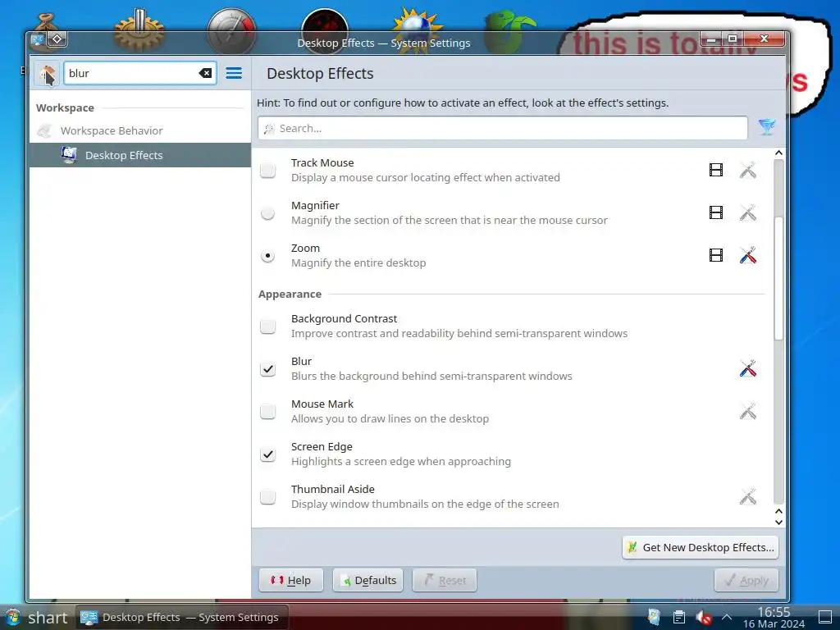The height and width of the screenshot is (630, 840).
Task: Go back to the System Settings home
Action: [47, 73]
